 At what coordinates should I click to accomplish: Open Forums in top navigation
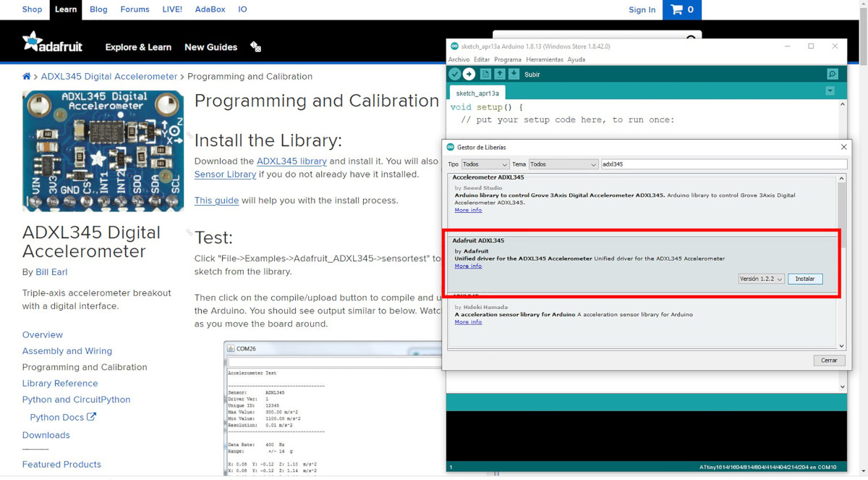135,9
